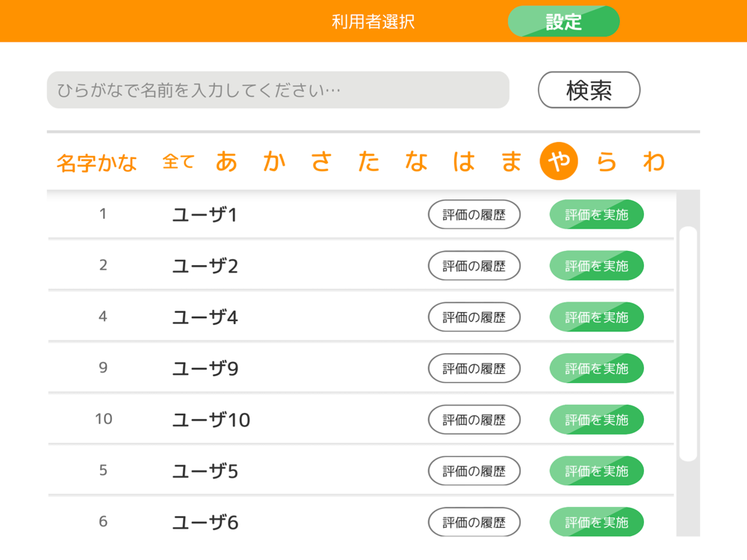This screenshot has height=560, width=747.
Task: Select the た kana filter
Action: click(368, 161)
